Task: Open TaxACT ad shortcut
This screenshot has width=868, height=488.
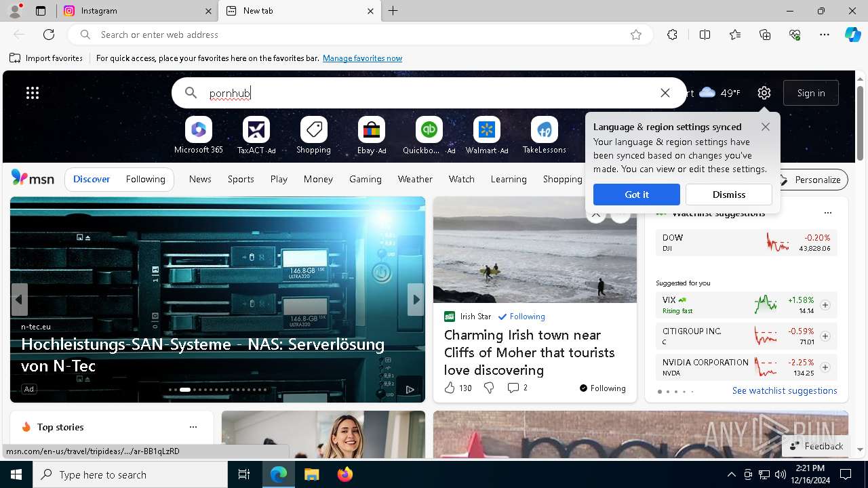Action: click(x=256, y=136)
